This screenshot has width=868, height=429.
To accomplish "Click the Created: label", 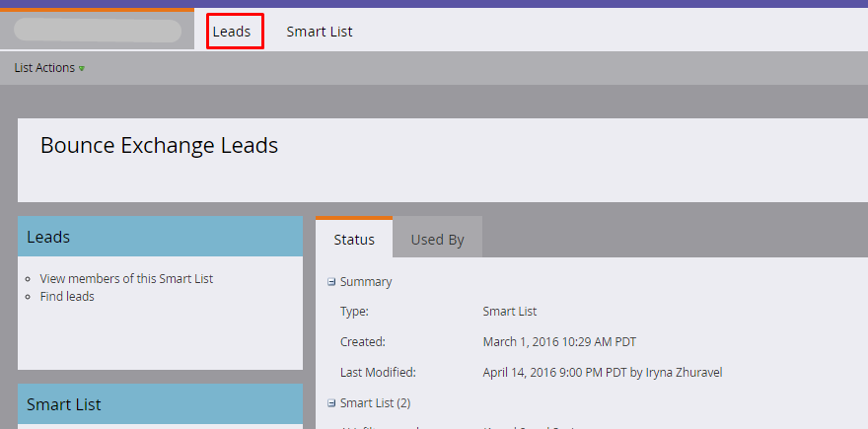I will [363, 341].
